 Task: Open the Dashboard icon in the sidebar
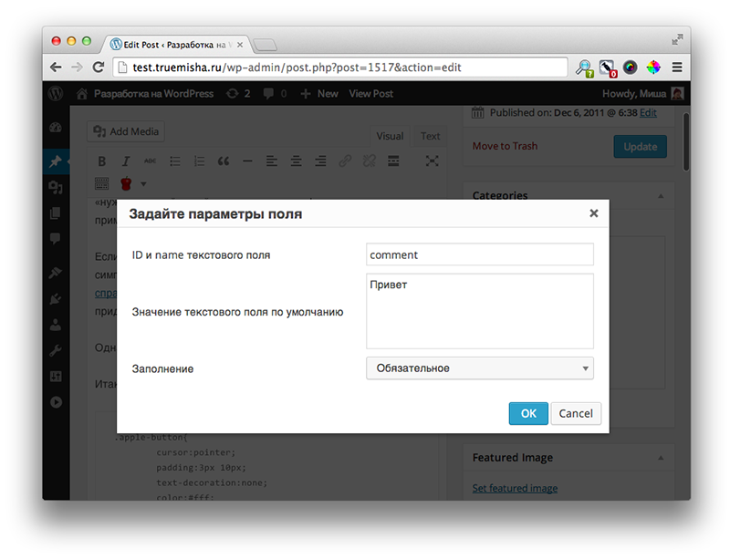tap(56, 129)
